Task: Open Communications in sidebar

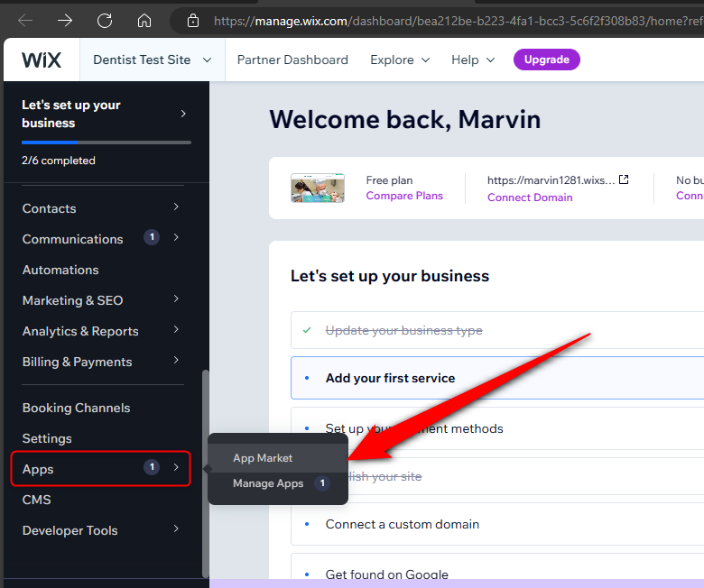Action: [72, 239]
